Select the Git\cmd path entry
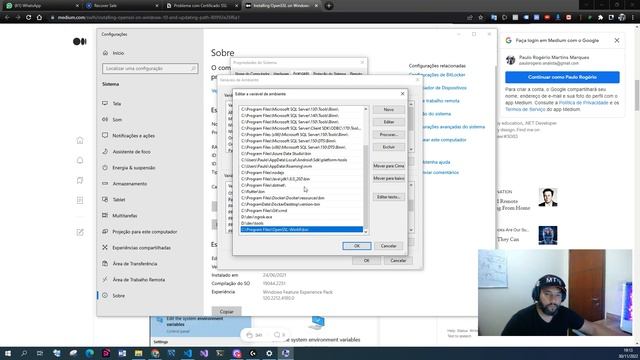 (x=301, y=211)
